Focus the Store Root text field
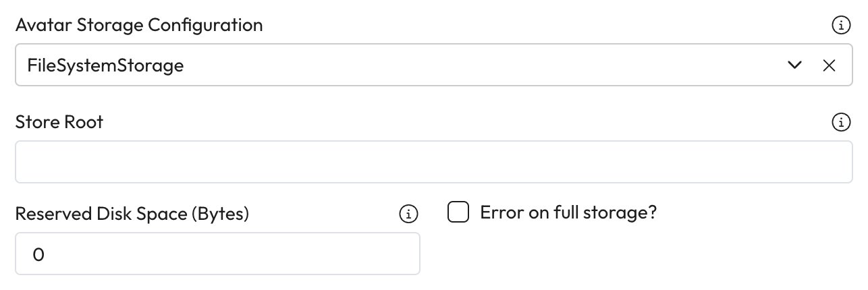 tap(433, 162)
